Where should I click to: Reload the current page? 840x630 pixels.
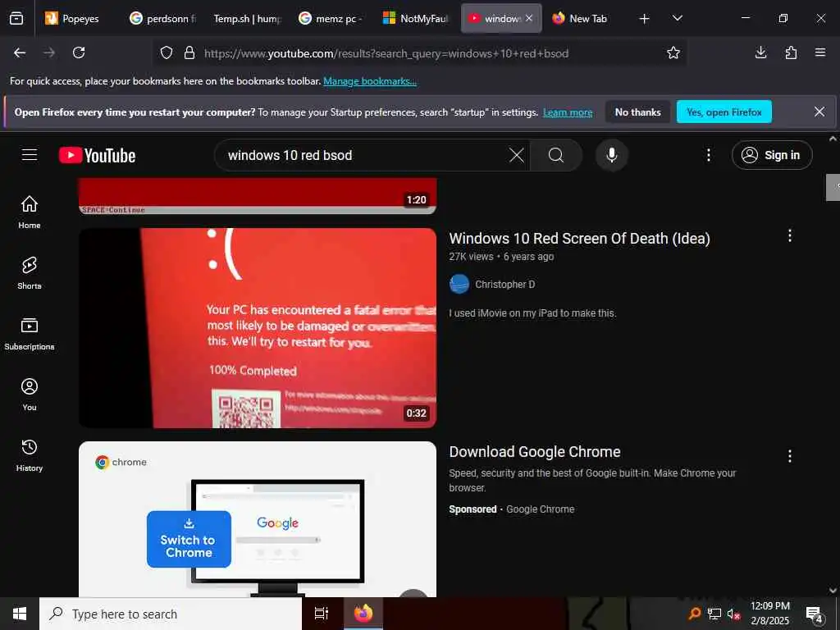point(79,52)
